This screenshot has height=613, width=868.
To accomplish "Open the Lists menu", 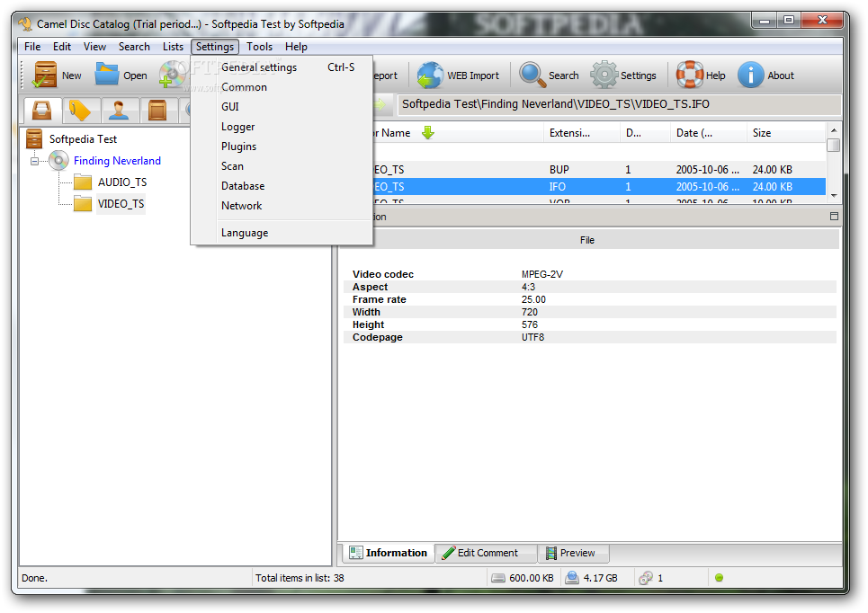I will click(173, 47).
